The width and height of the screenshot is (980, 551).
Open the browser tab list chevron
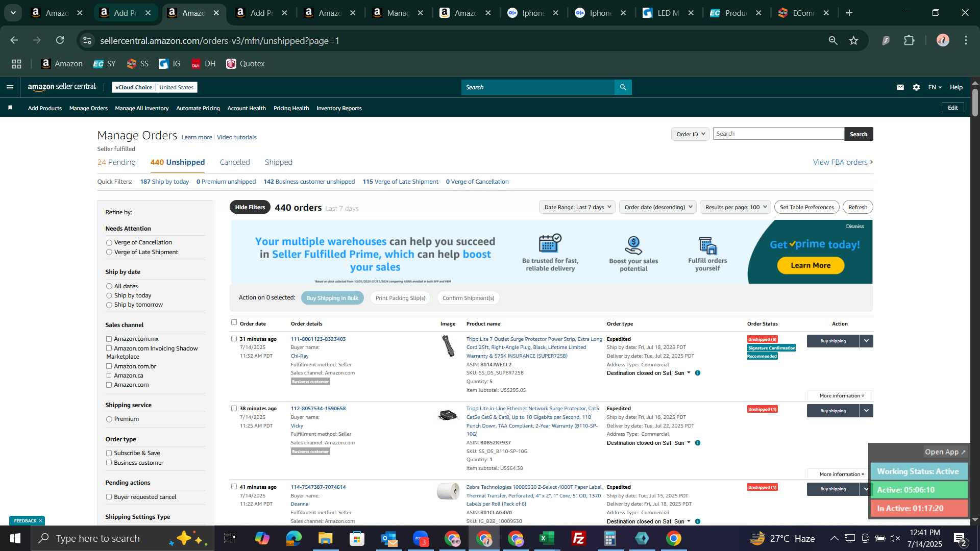13,13
